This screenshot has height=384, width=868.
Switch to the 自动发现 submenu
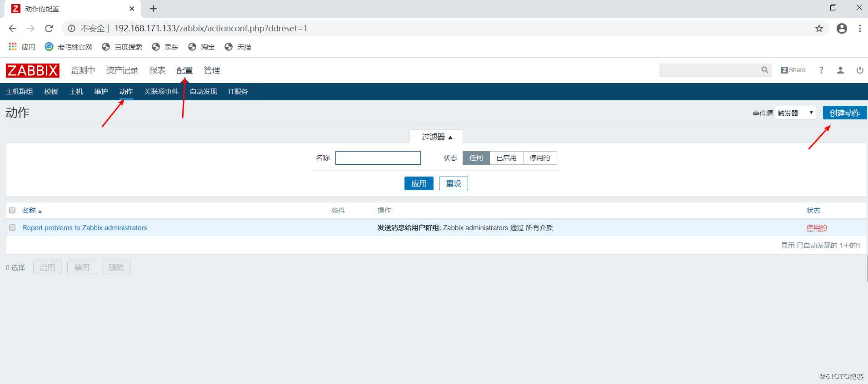point(203,91)
